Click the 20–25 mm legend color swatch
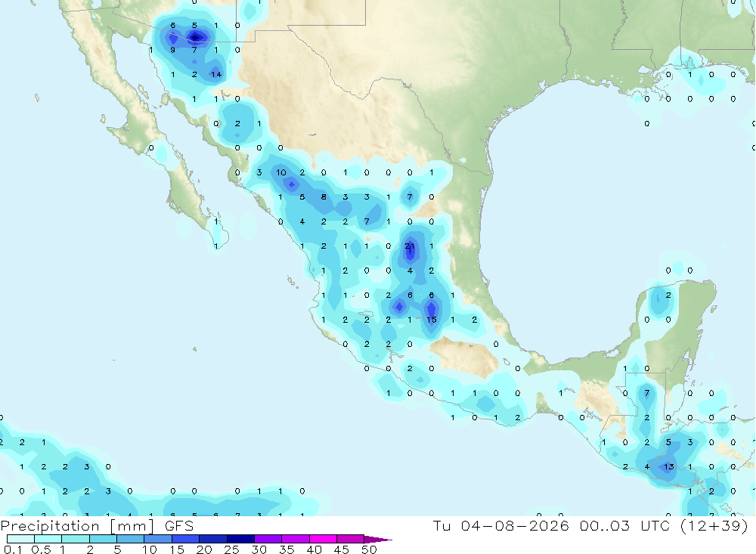Viewport: 756px width, 554px height. point(213,539)
